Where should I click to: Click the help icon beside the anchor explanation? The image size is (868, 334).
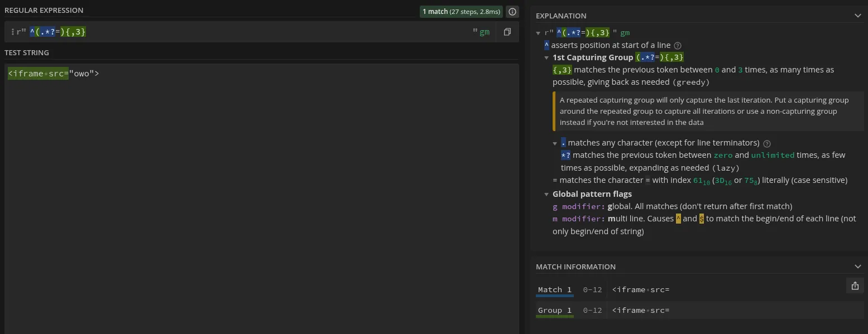pyautogui.click(x=678, y=45)
